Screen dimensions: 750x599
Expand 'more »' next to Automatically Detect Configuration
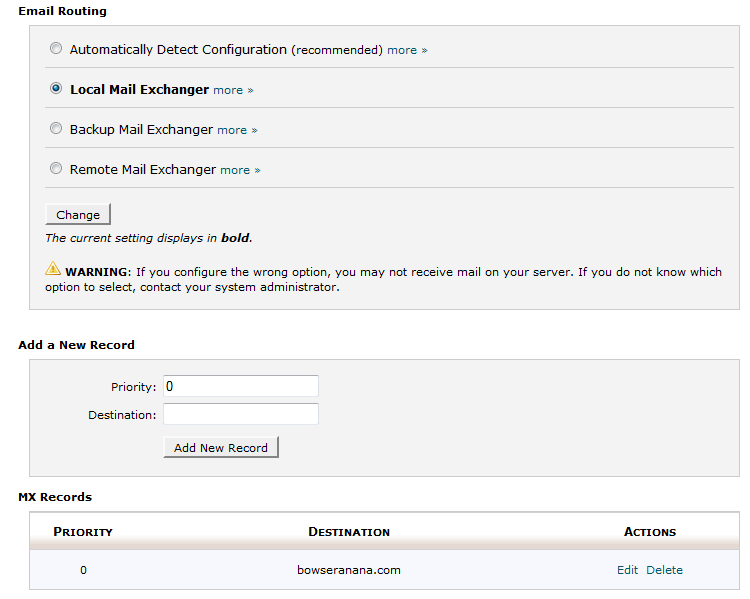(407, 50)
